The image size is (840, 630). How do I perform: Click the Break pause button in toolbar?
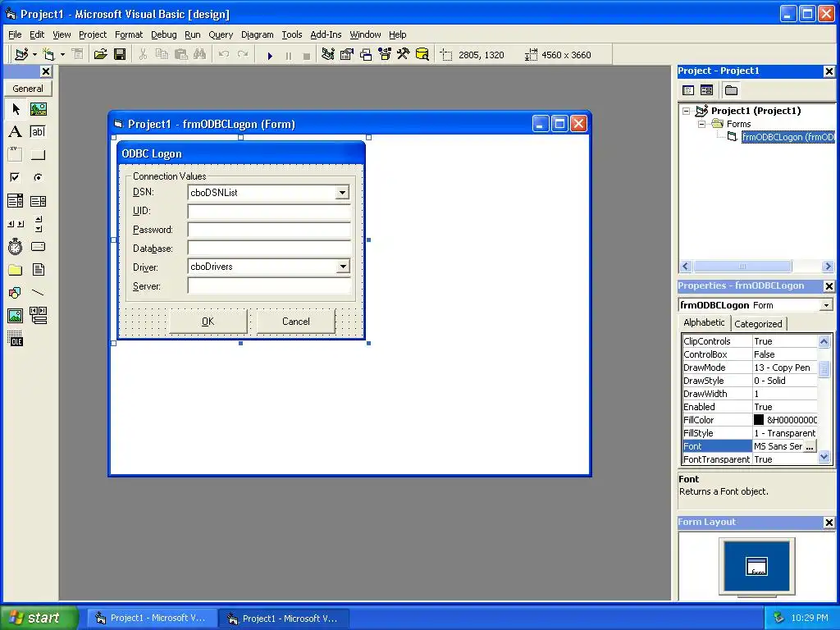point(289,55)
